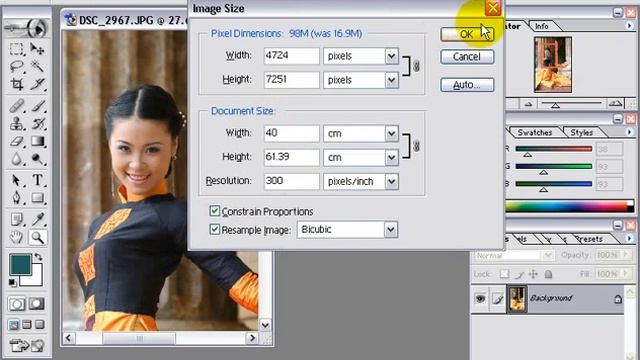The height and width of the screenshot is (360, 640).
Task: Open pixel Height units dropdown
Action: point(391,80)
